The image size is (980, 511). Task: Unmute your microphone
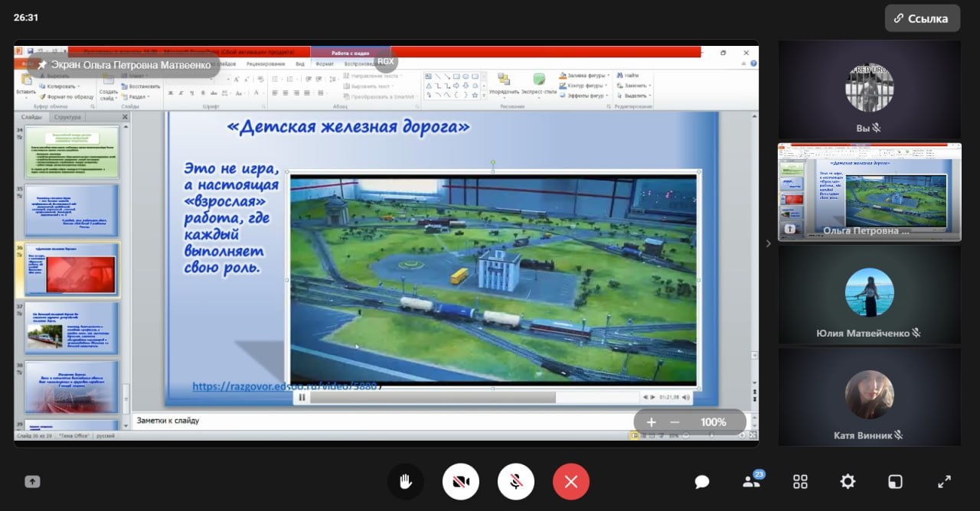pyautogui.click(x=516, y=481)
